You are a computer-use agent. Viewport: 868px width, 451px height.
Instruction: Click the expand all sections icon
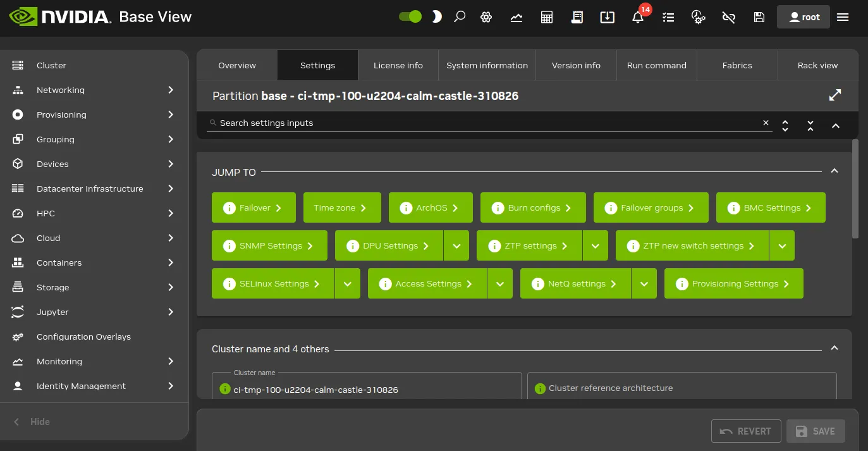[785, 125]
